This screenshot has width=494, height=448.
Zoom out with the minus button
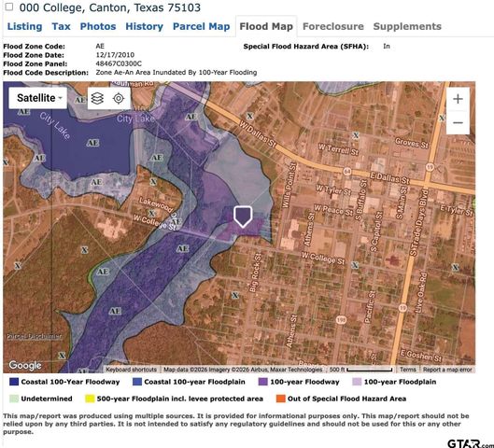[458, 122]
